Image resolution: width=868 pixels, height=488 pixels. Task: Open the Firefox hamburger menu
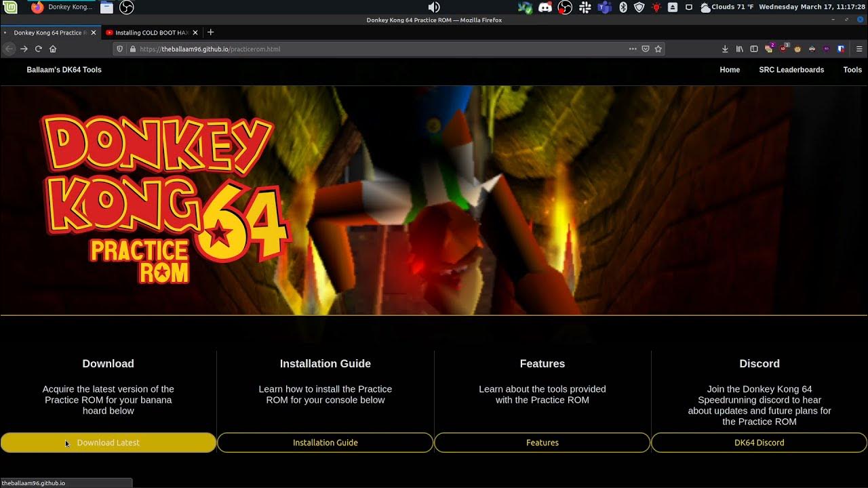coord(859,49)
